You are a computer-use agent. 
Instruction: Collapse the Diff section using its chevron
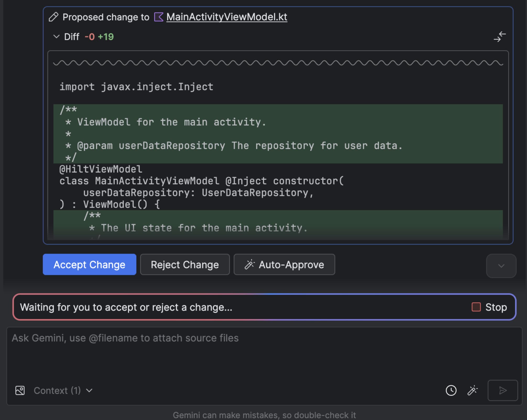pos(56,37)
